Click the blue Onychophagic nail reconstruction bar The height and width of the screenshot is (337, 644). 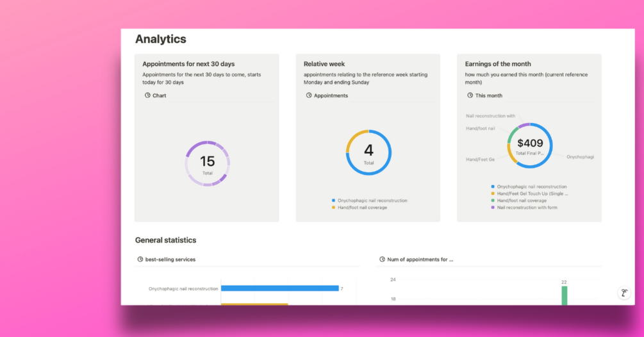[x=279, y=288]
